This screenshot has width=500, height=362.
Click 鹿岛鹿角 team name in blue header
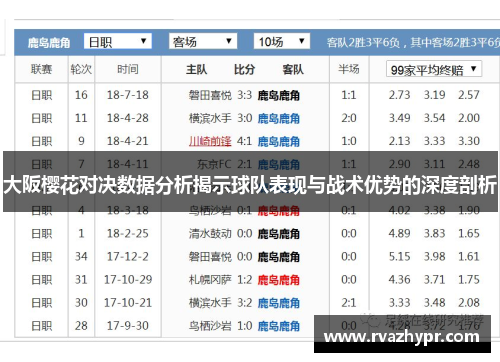[x=49, y=42]
